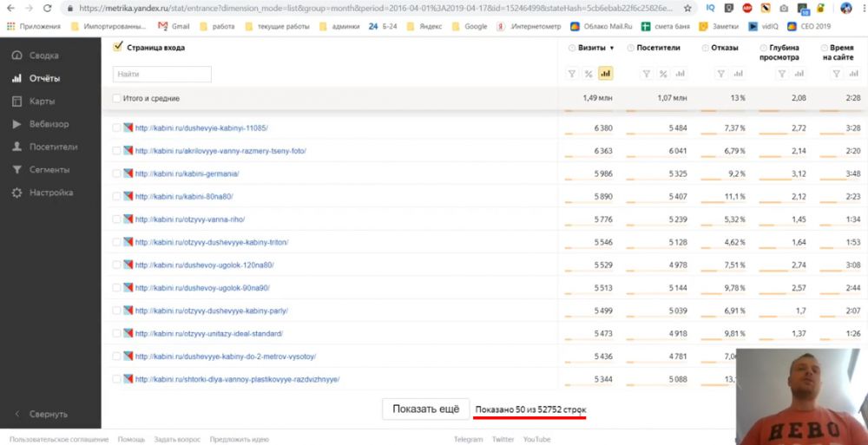Image resolution: width=868 pixels, height=445 pixels.
Task: Go to Сегменты in the sidebar
Action: click(49, 170)
